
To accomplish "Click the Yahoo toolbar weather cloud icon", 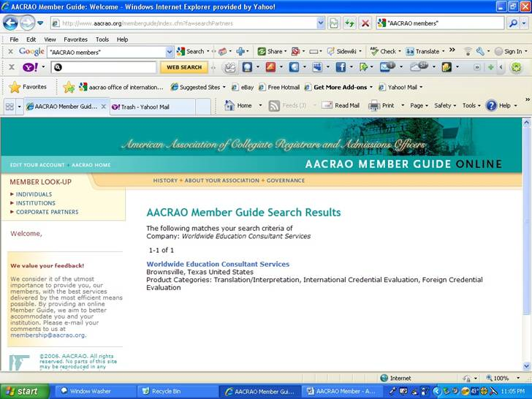I will pyautogui.click(x=419, y=66).
